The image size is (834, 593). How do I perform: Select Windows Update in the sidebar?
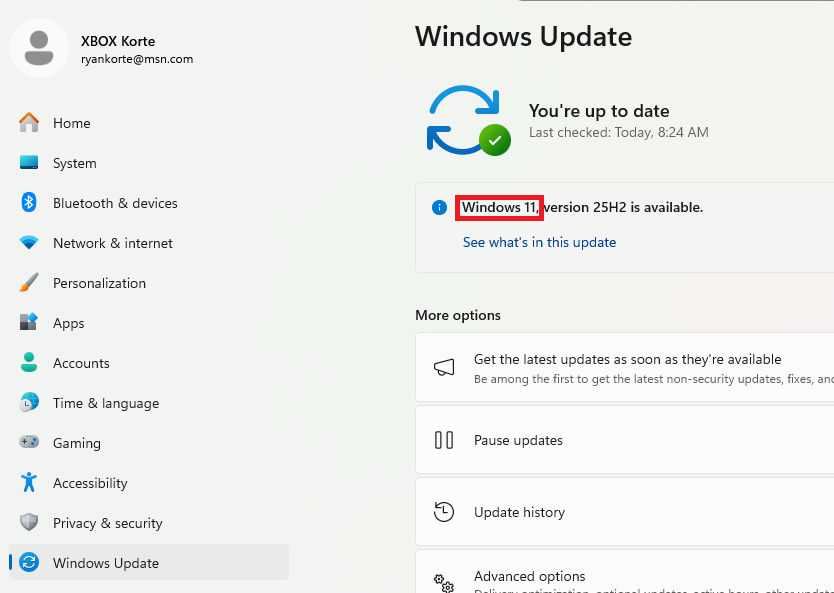click(105, 563)
